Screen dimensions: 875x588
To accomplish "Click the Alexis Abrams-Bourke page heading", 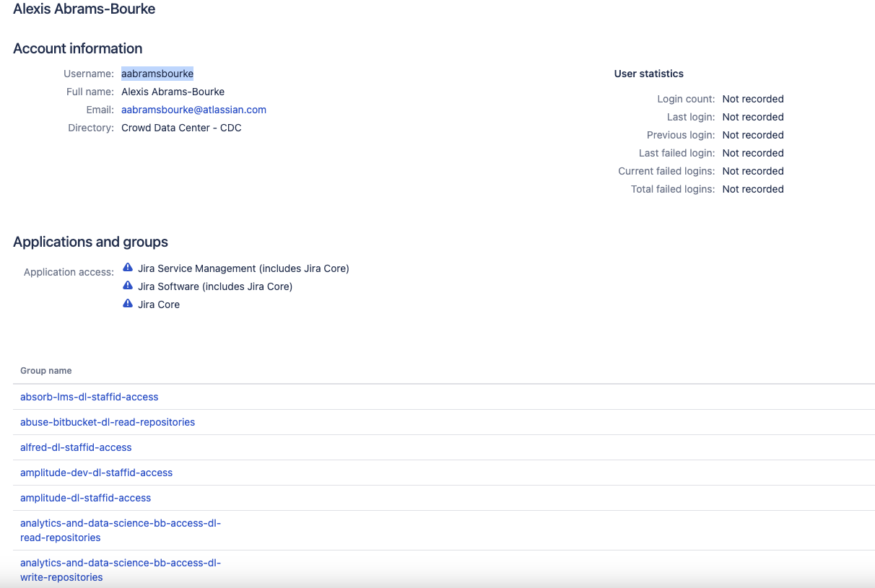I will coord(84,9).
